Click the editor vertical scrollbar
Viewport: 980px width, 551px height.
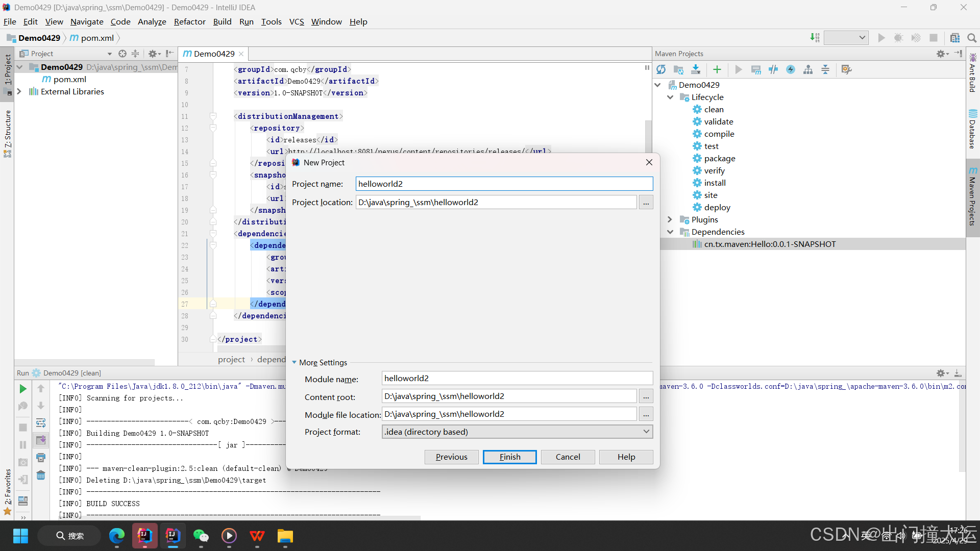click(648, 135)
